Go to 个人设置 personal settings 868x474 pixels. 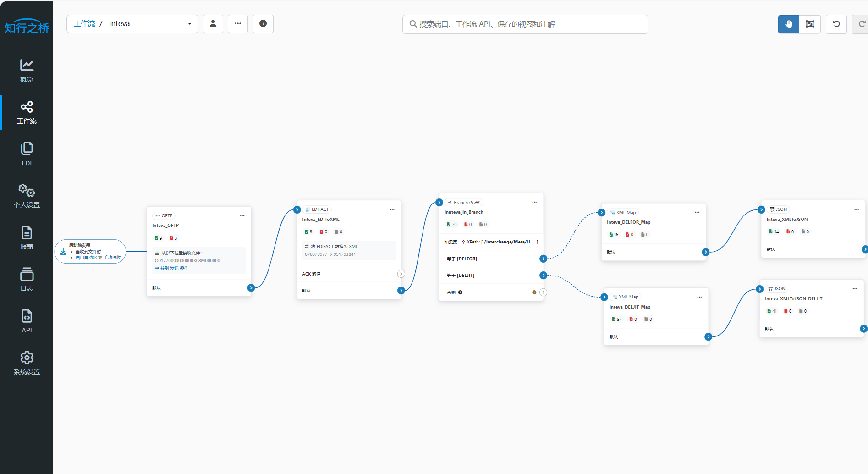coord(27,196)
